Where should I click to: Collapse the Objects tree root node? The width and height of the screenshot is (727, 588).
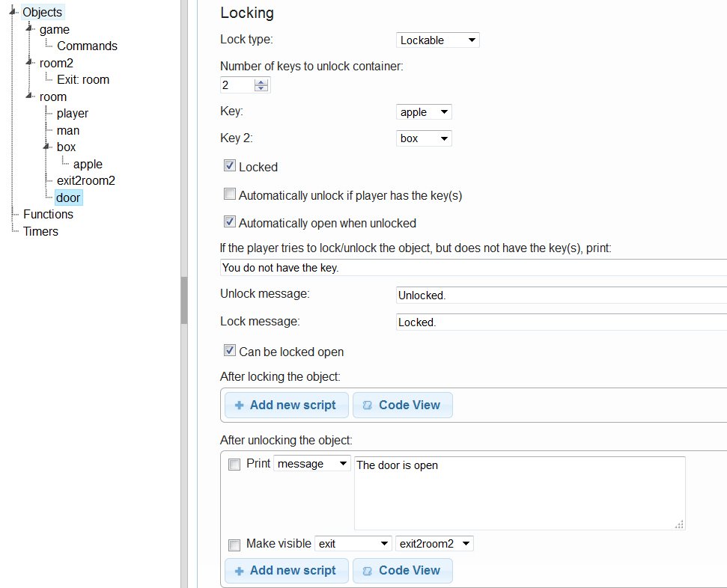coord(13,11)
